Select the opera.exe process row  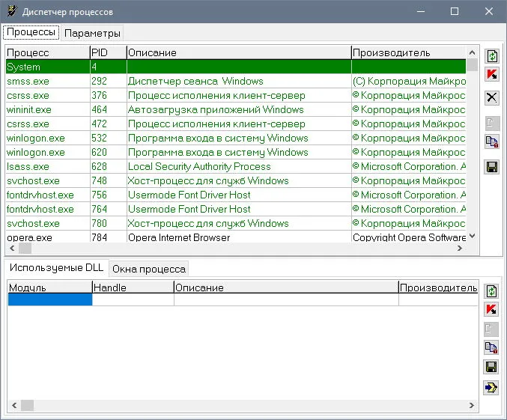(236, 237)
